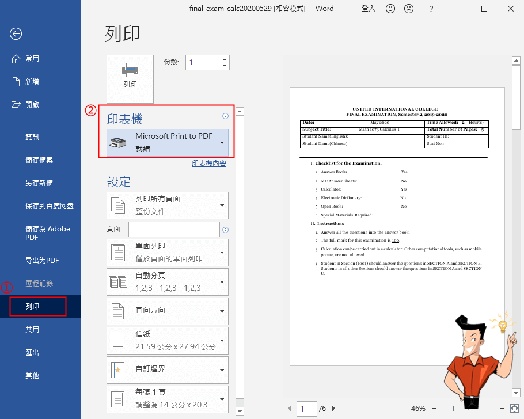Zoom out preview with the minus button
524x419 pixels.
pos(434,408)
